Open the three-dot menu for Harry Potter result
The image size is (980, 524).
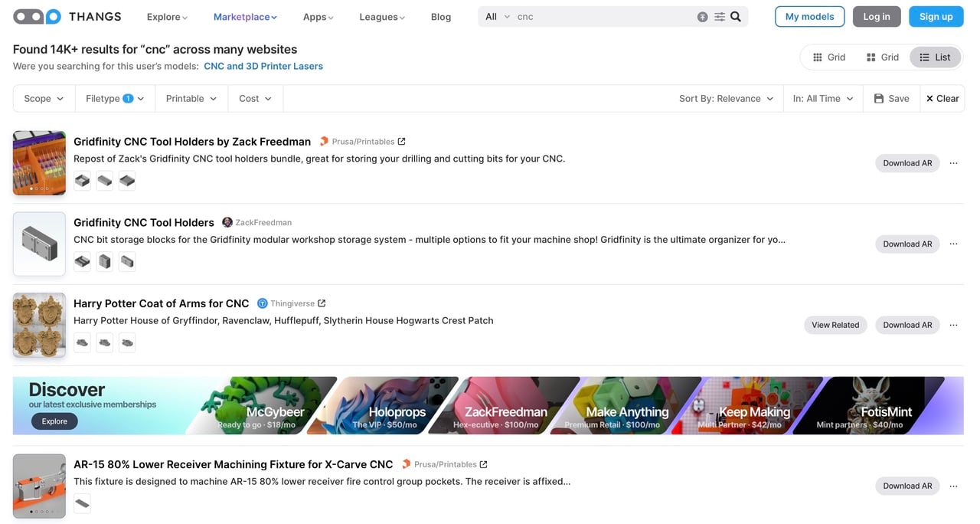tap(953, 325)
